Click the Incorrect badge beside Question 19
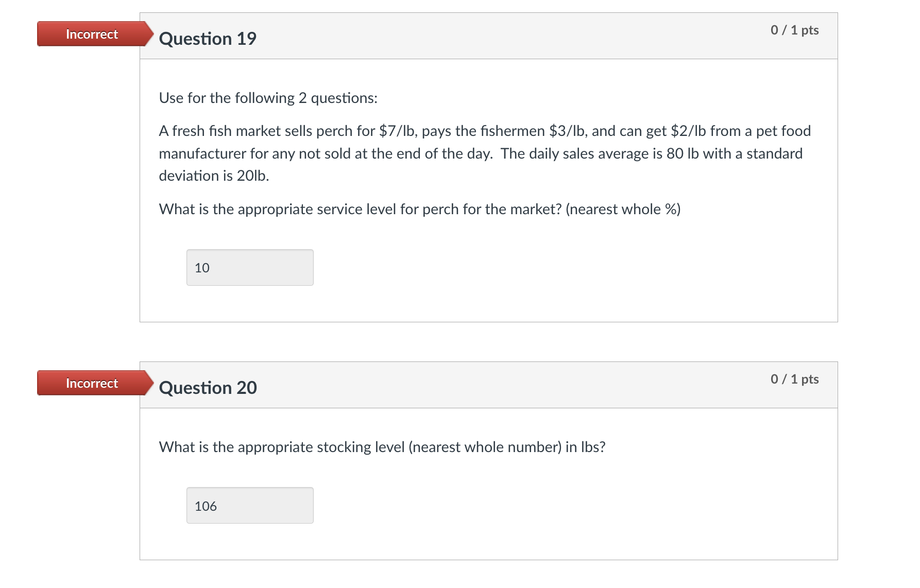 (92, 34)
